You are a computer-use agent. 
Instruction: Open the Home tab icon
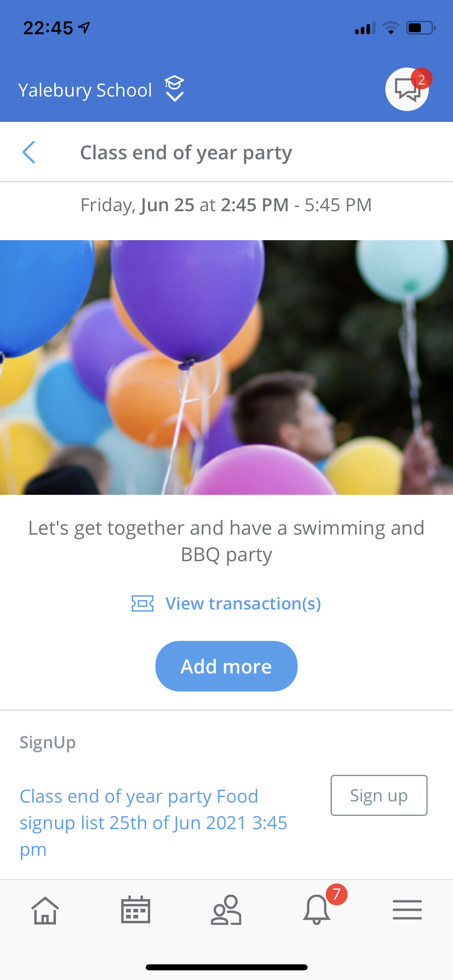tap(45, 910)
